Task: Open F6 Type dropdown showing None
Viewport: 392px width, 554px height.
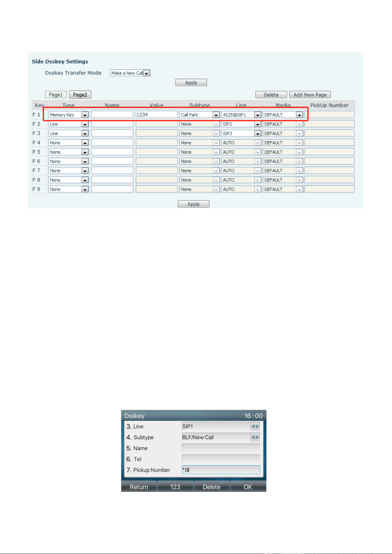Action: 68,161
